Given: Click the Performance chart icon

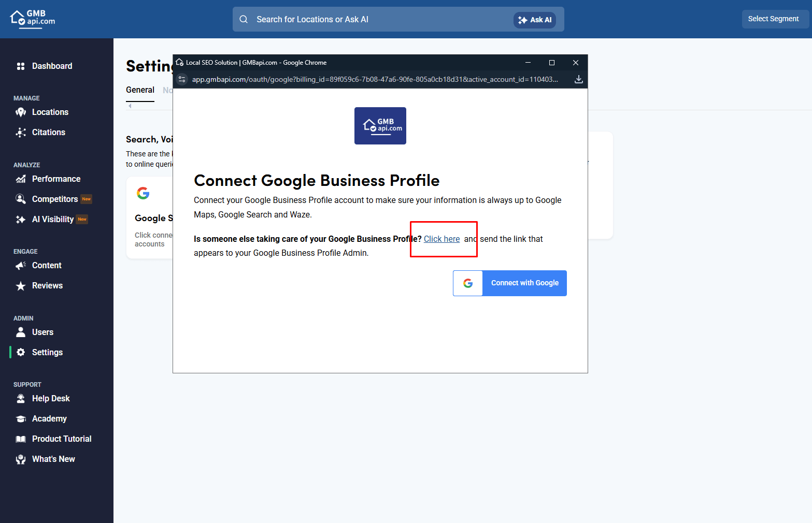Looking at the screenshot, I should coord(21,179).
